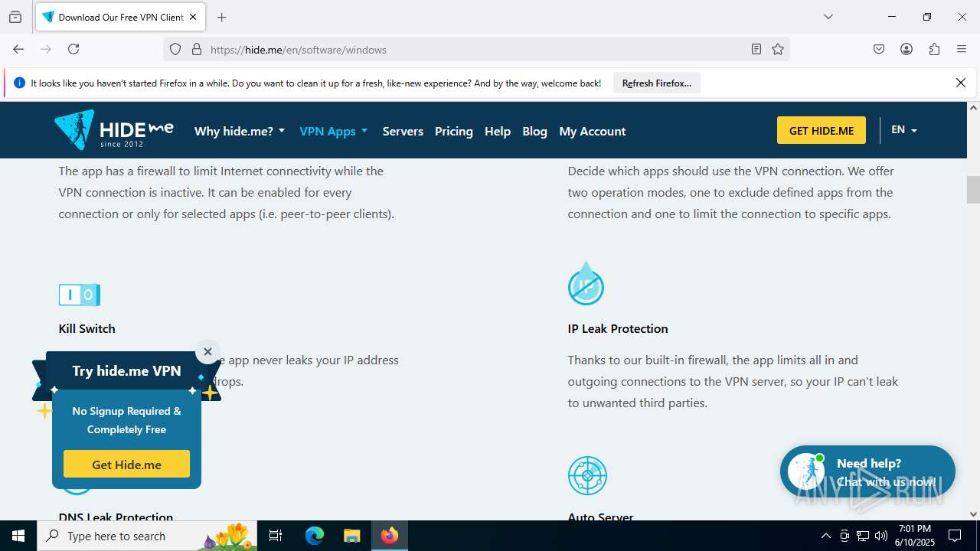Click the address bar URL field

tap(475, 50)
